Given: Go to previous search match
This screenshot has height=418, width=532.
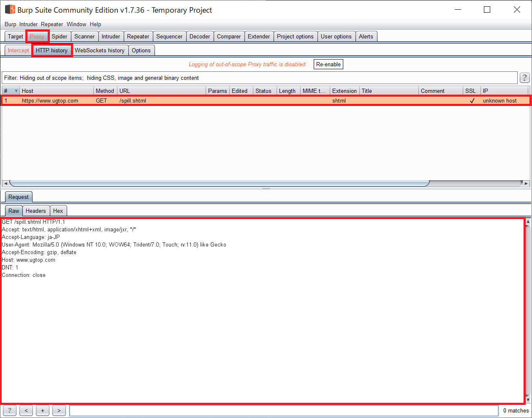Looking at the screenshot, I should (x=26, y=410).
